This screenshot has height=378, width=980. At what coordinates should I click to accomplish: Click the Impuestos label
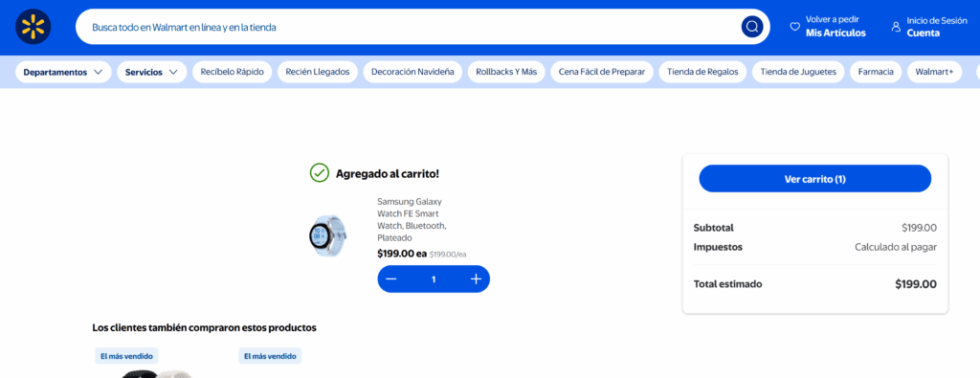tap(718, 248)
